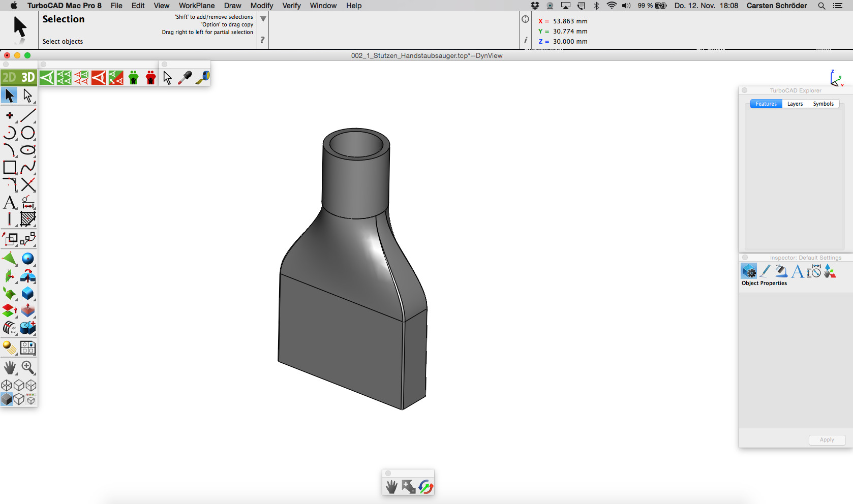Viewport: 853px width, 504px height.
Task: Select the Spline curve tool
Action: pos(28,167)
